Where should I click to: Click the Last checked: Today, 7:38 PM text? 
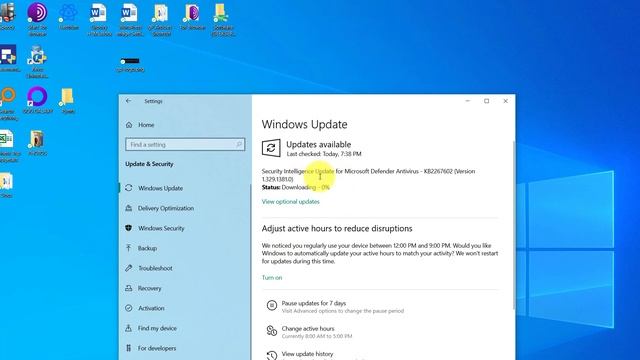click(x=324, y=154)
